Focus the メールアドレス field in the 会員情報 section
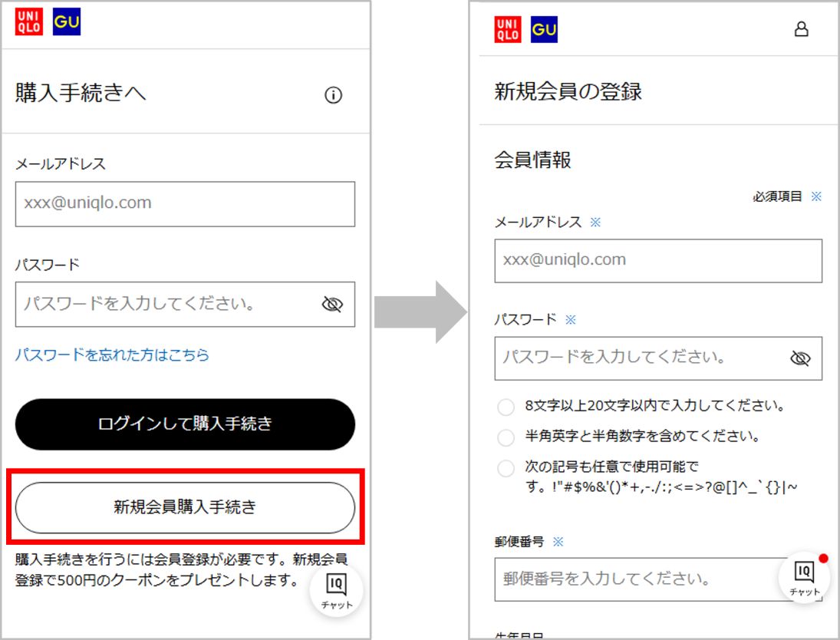Image resolution: width=840 pixels, height=640 pixels. 657,261
